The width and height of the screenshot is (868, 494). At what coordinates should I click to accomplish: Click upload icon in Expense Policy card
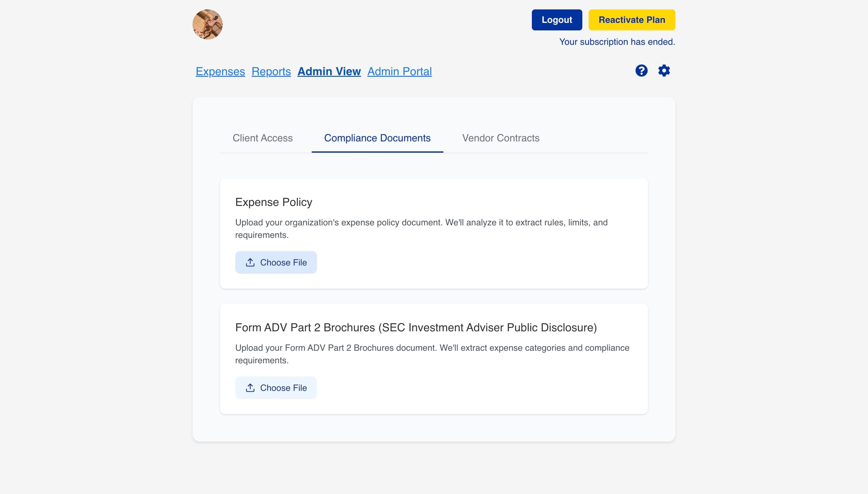[250, 262]
